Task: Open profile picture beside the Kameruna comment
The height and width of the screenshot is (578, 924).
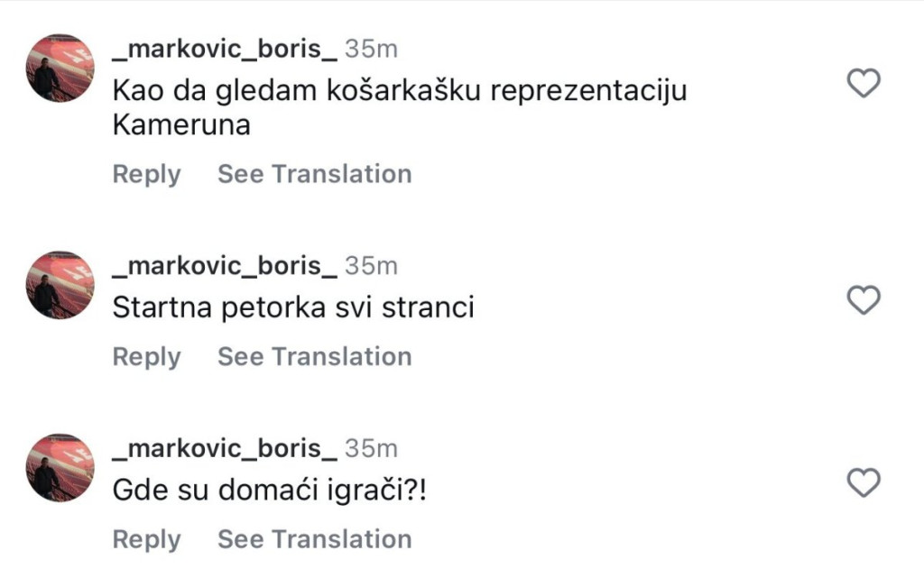Action: click(60, 69)
